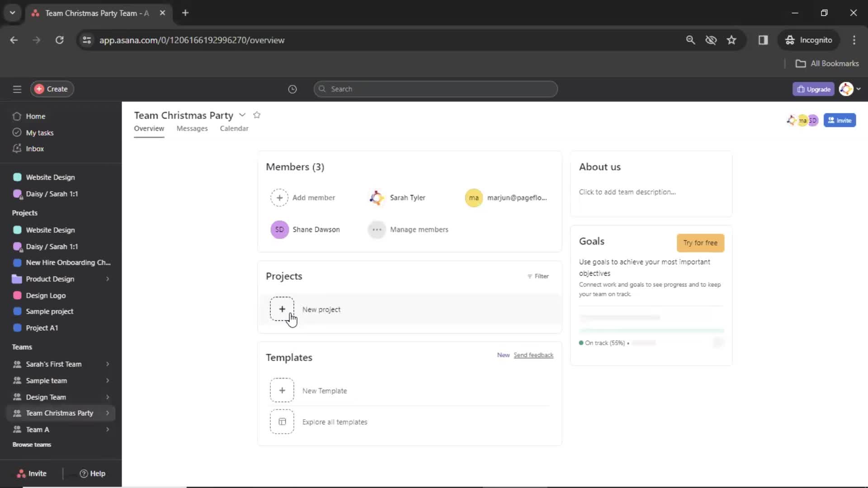
Task: Expand the Team Christmas Party team
Action: coord(107,413)
